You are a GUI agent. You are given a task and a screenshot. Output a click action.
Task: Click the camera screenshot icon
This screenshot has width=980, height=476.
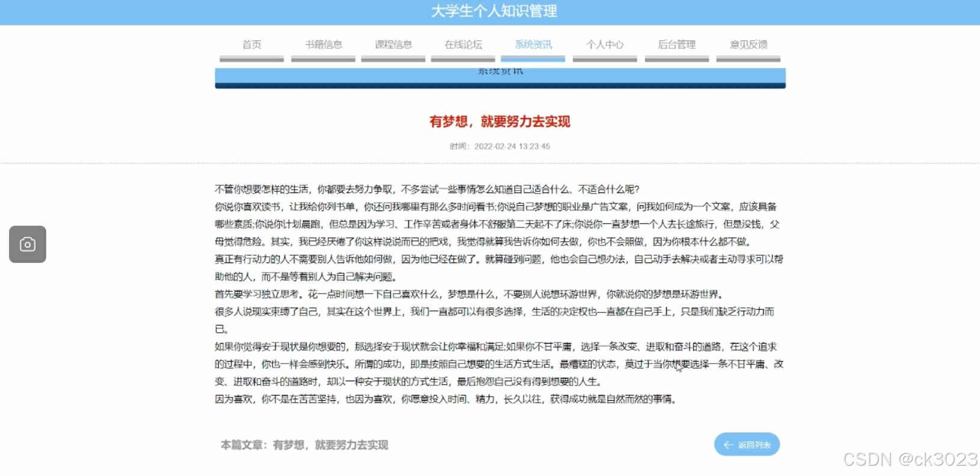pyautogui.click(x=28, y=244)
